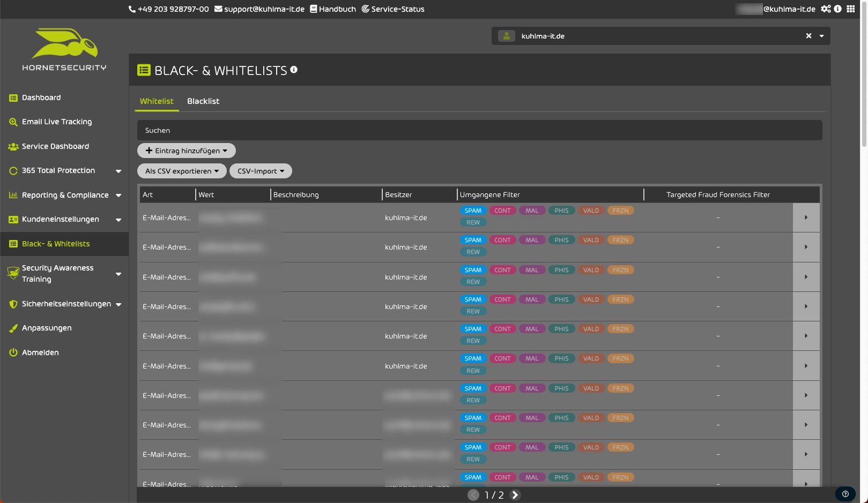Expand Security Awareness Training submenu
Screen dimensions: 868x503
118,274
